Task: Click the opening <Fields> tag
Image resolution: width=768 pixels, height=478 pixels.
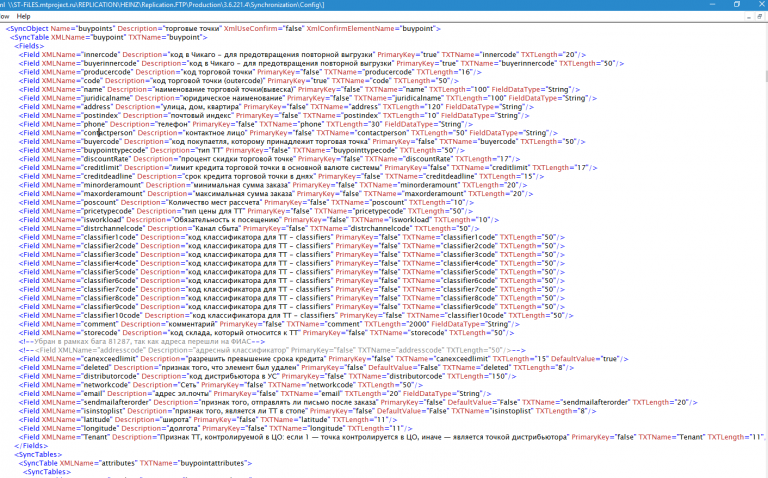Action: coord(29,46)
